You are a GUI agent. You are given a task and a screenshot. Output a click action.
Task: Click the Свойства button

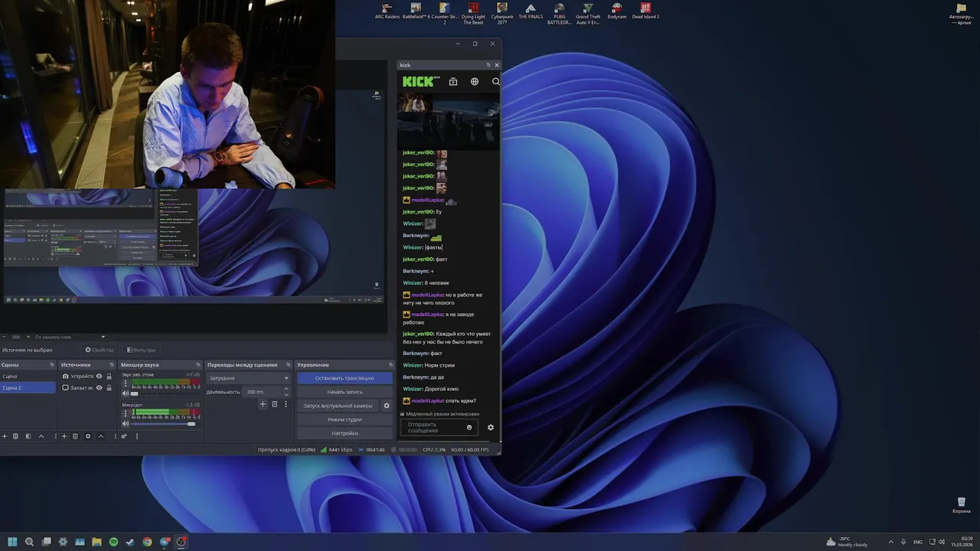point(99,350)
